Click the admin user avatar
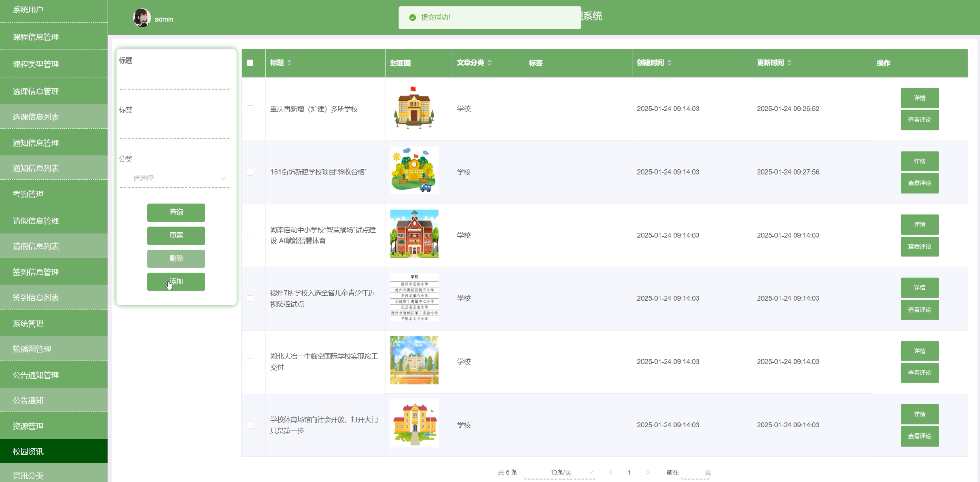The width and height of the screenshot is (980, 482). click(x=142, y=18)
